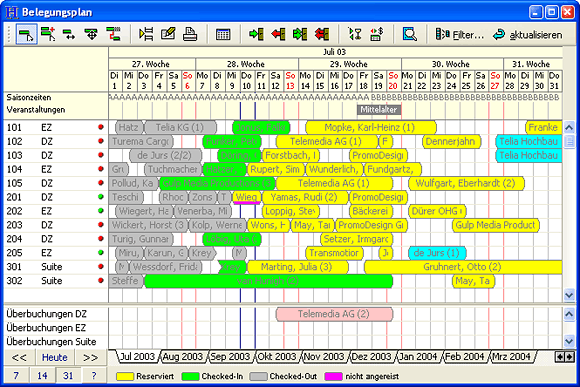
Task: Click the cocktail glass services icon
Action: [x=355, y=34]
